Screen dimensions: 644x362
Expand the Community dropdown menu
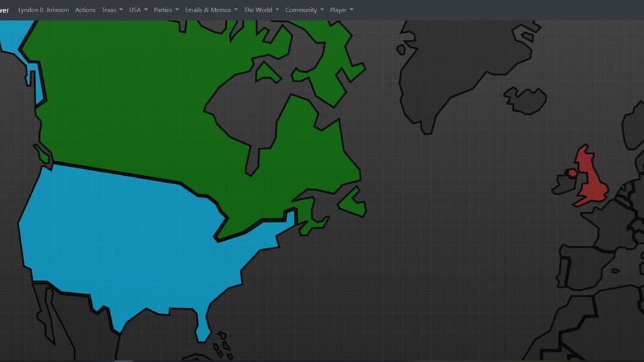pos(304,10)
